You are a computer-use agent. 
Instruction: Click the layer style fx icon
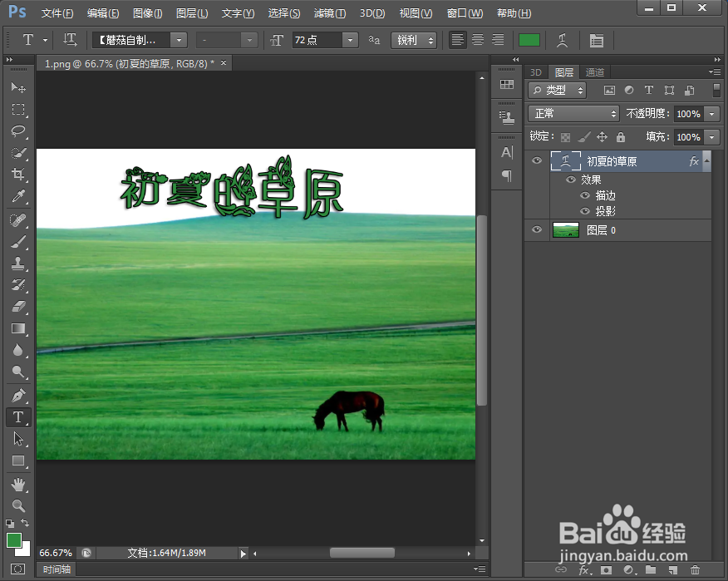[585, 571]
